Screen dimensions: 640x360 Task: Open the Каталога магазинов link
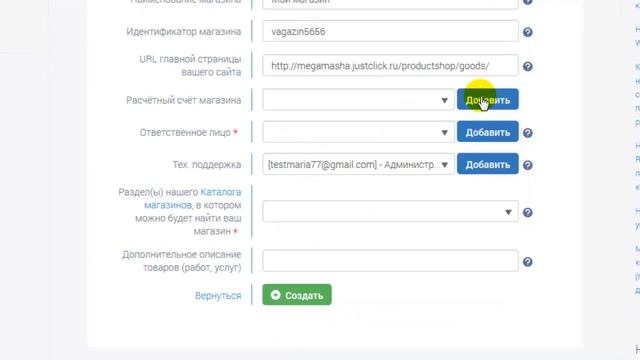click(193, 198)
